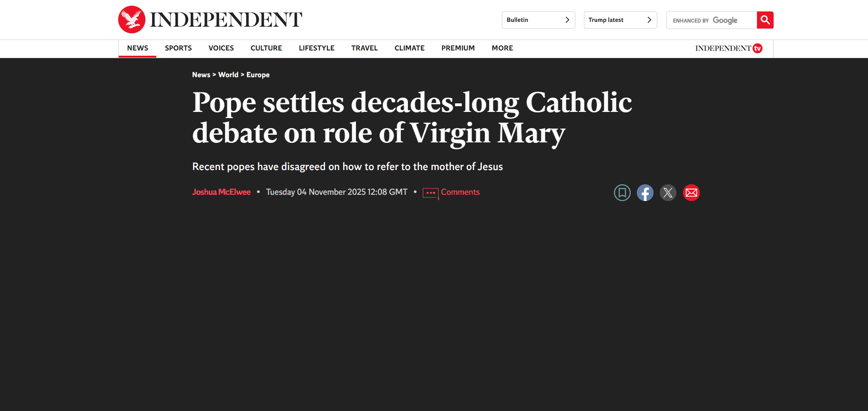Go to the CLIMATE section
Screen dimensions: 868x411
coord(409,48)
